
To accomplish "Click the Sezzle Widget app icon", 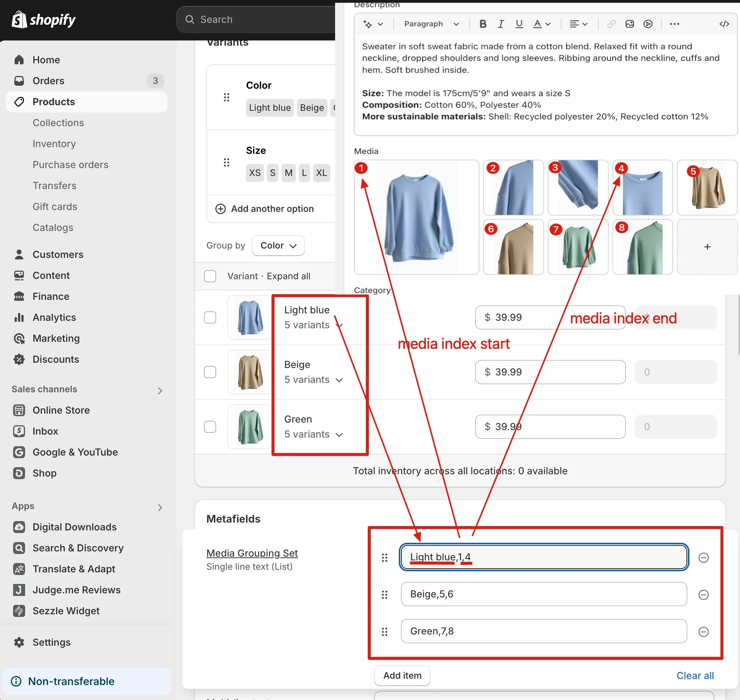I will pos(19,611).
